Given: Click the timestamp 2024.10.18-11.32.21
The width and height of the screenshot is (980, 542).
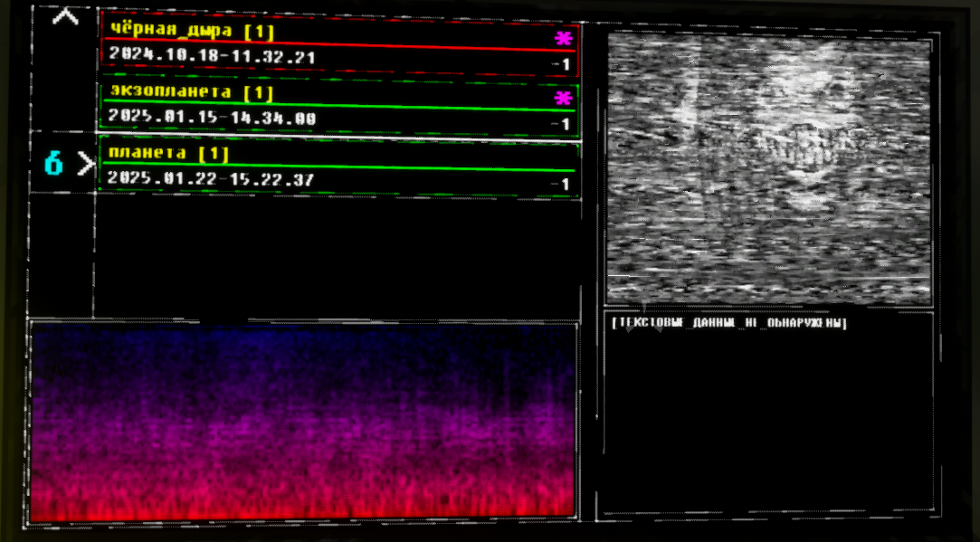Looking at the screenshot, I should coord(212,55).
